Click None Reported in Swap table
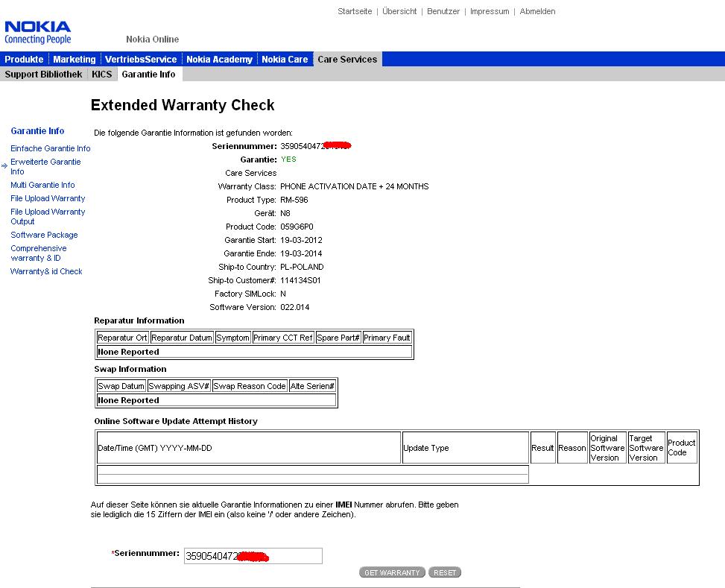Screen dimensions: 725x588 point(216,400)
